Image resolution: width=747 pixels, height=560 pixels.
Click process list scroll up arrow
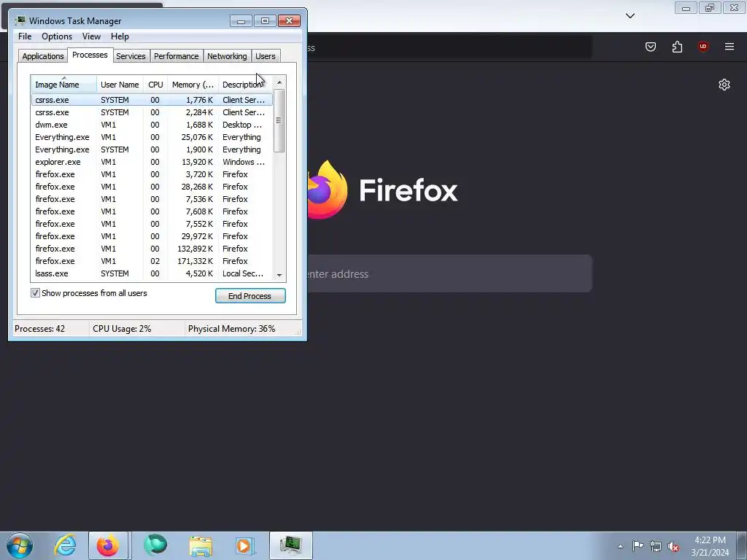click(279, 82)
